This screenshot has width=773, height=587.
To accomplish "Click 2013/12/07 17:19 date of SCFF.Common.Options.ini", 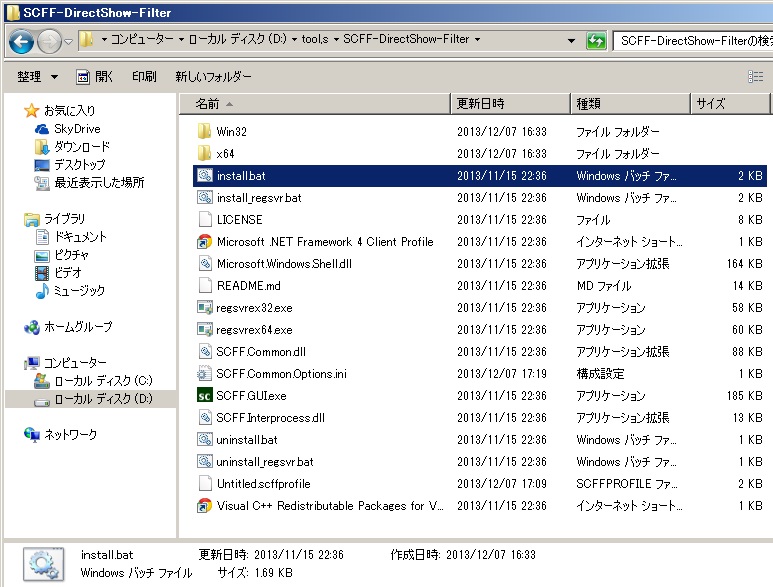I will 501,374.
